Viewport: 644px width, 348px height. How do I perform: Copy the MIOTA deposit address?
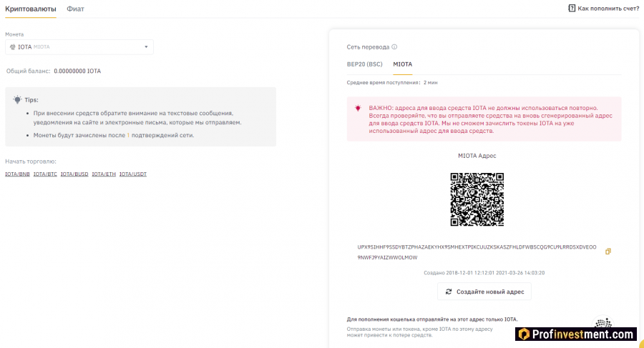pos(608,251)
